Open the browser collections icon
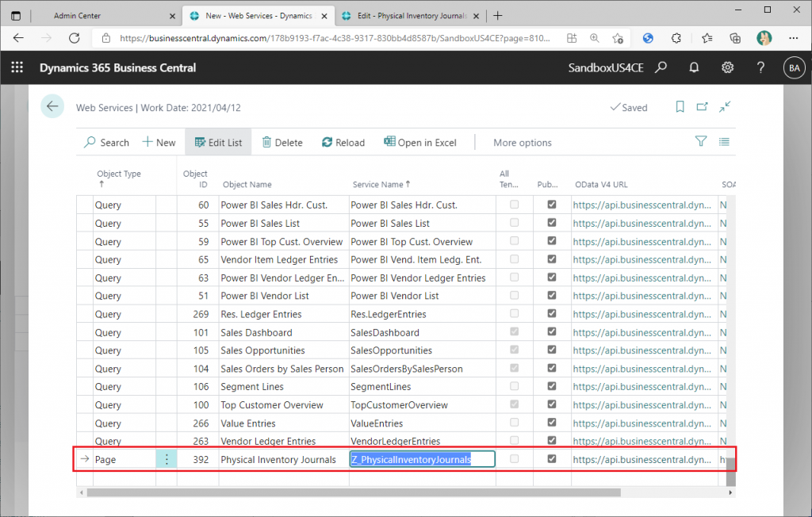 735,38
